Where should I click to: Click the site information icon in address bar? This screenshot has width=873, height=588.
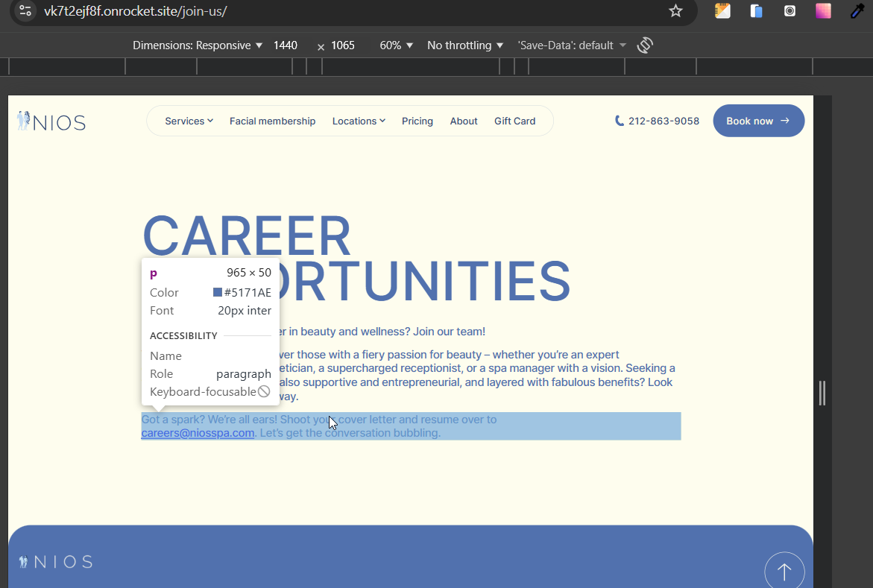[25, 10]
